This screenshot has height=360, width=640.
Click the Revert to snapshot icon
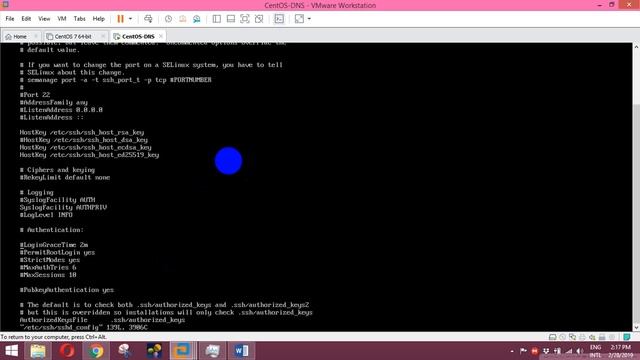pyautogui.click(x=182, y=19)
